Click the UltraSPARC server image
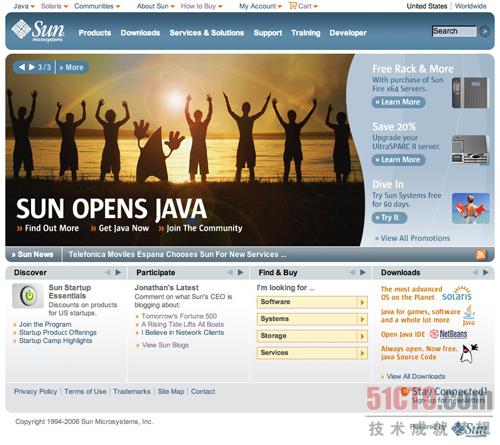The width and height of the screenshot is (500, 445). pos(470,149)
